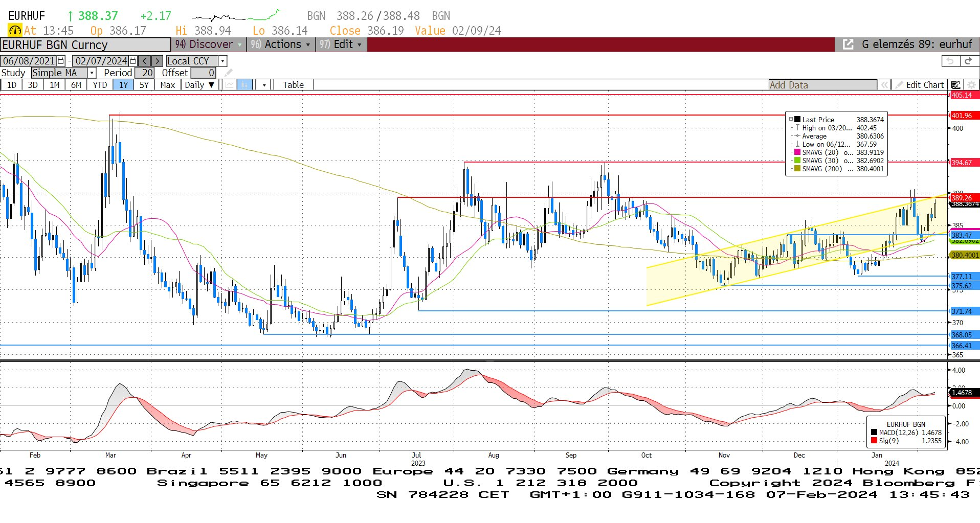Click the pop-out window icon near G elemzés
980x523 pixels.
pos(848,44)
